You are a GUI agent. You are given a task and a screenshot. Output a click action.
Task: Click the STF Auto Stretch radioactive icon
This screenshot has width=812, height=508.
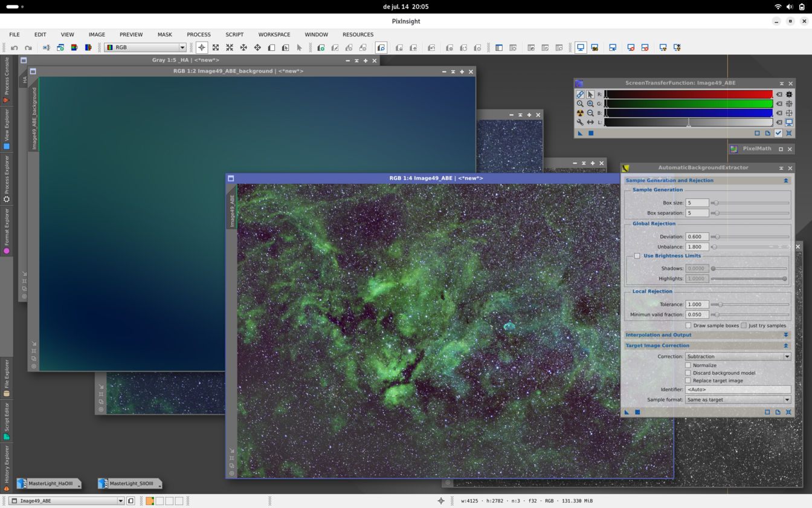[x=580, y=113]
